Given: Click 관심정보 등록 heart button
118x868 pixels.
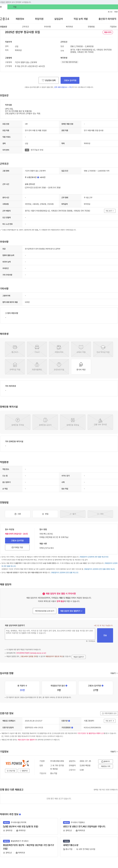Looking at the screenshot, I should [x=49, y=80].
